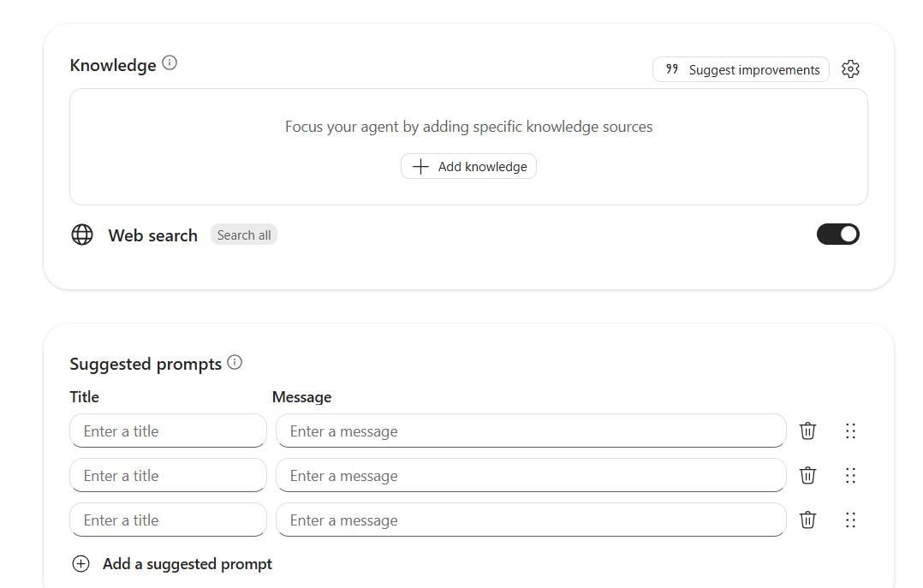923x588 pixels.
Task: Click first prompt row's drag handle
Action: (850, 431)
